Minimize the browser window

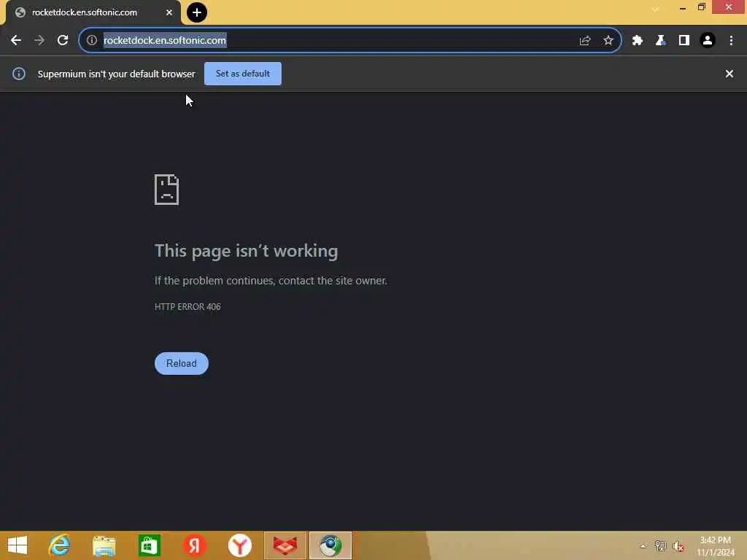tap(683, 7)
